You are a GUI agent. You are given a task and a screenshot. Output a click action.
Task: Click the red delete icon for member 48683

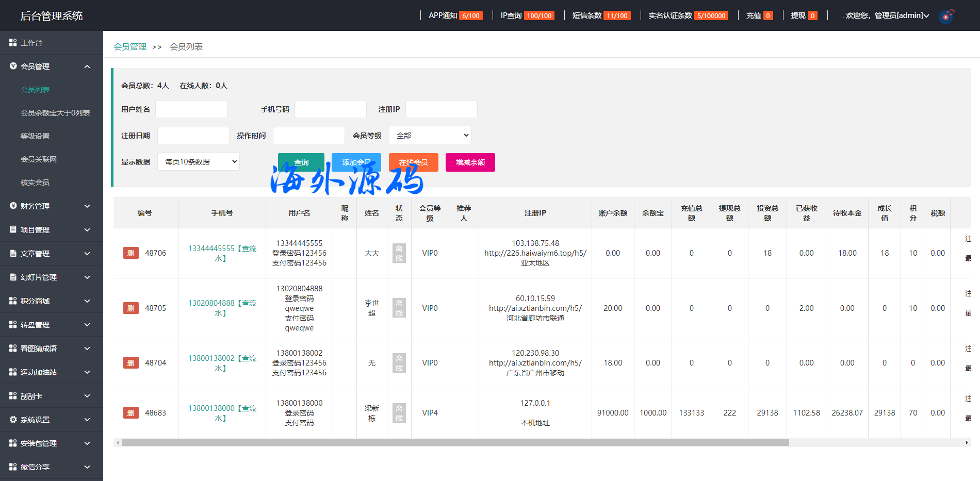(130, 413)
